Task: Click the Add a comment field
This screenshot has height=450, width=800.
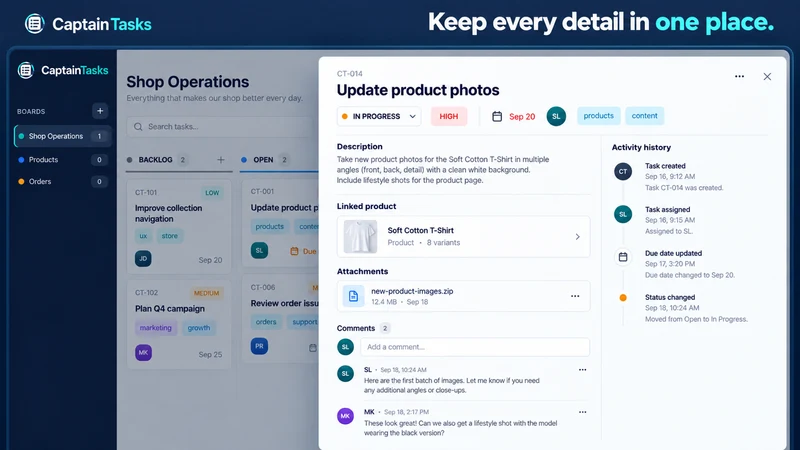Action: point(475,347)
